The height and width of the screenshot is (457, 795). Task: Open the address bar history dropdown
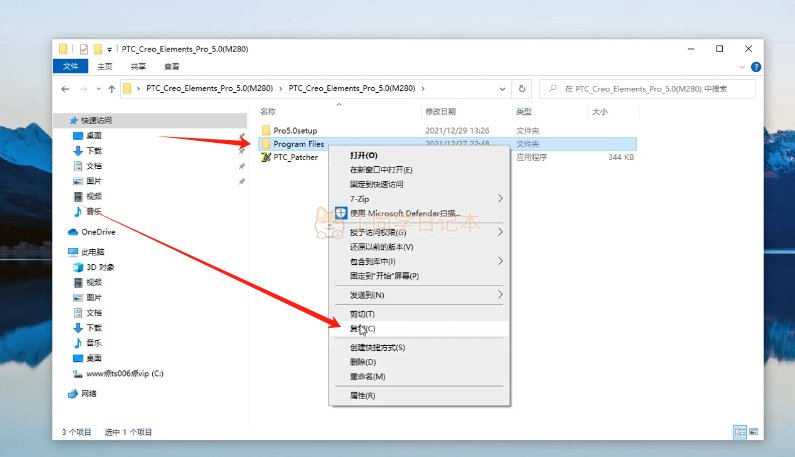(502, 89)
